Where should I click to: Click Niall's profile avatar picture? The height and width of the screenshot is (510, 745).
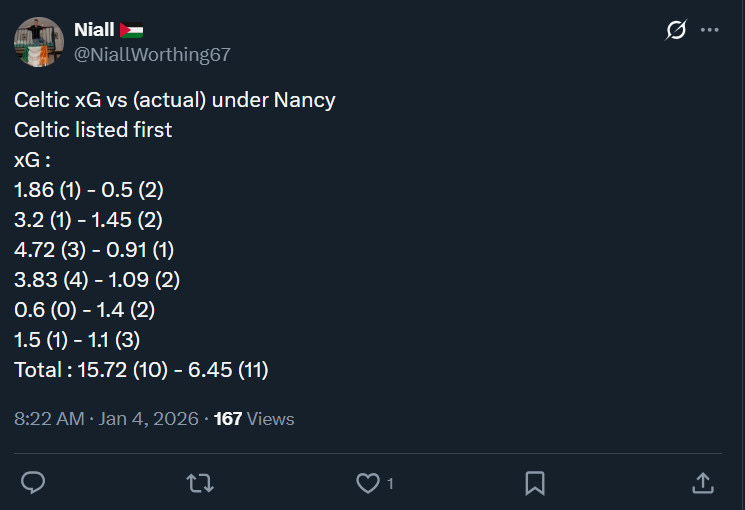[39, 42]
